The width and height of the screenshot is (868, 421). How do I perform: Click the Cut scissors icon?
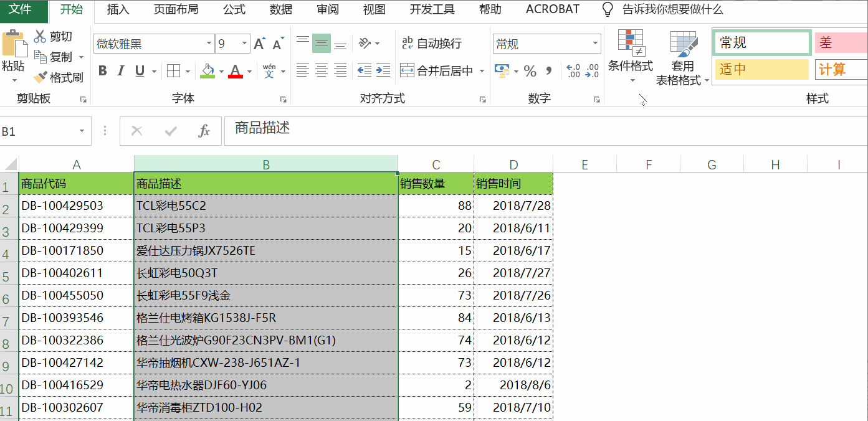tap(40, 36)
